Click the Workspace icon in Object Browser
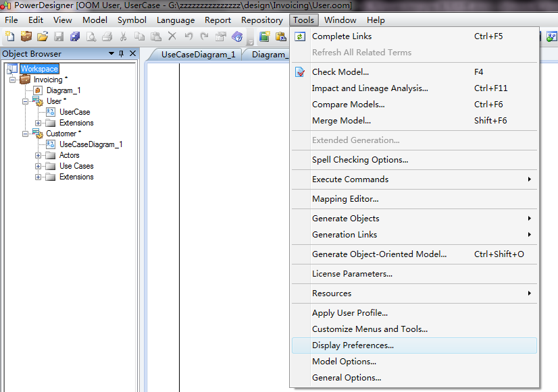 pyautogui.click(x=12, y=69)
